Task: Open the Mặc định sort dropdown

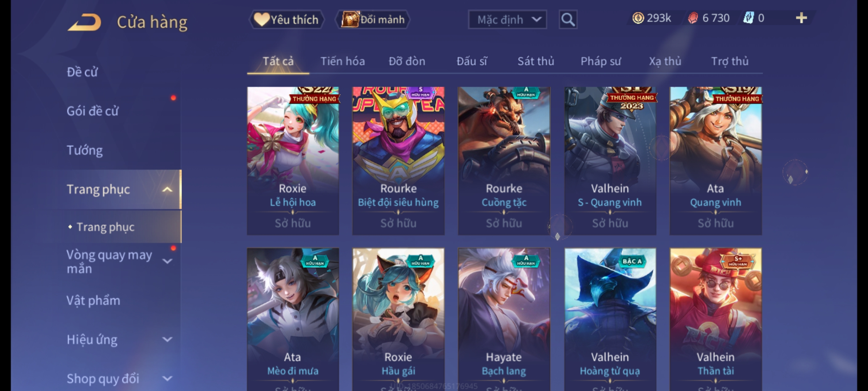Action: 507,20
